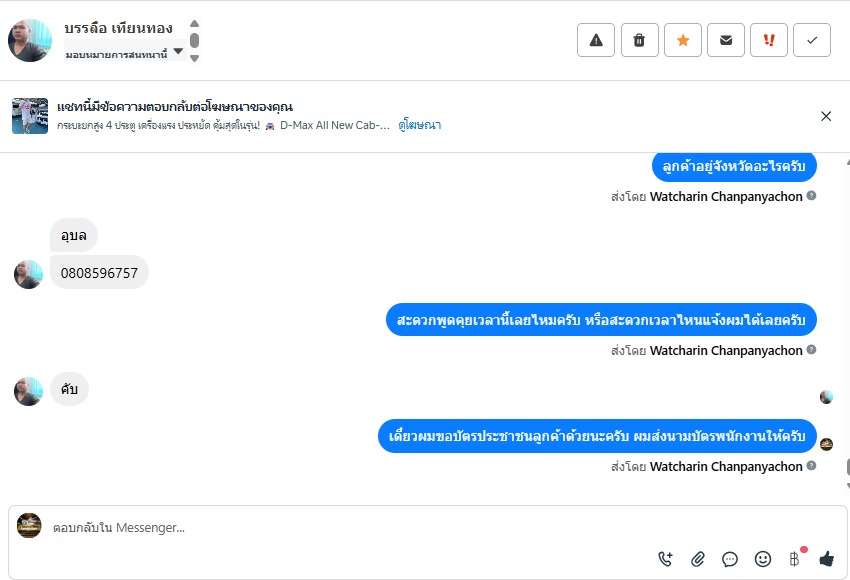The height and width of the screenshot is (580, 850).
Task: Flag conversation with red exclamation icon
Action: pyautogui.click(x=769, y=40)
